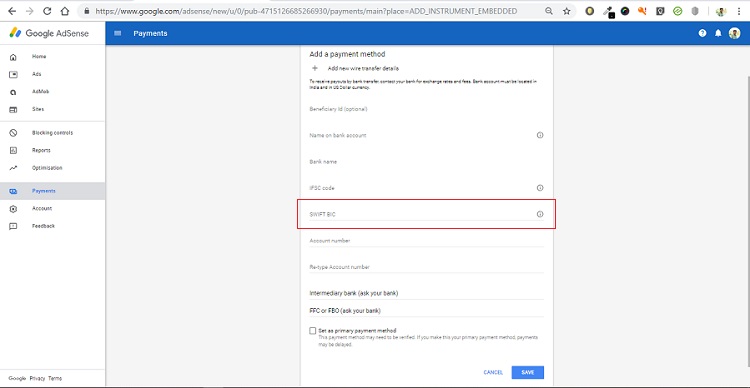Viewport: 750px width, 388px height.
Task: Open the notifications bell icon
Action: [718, 33]
